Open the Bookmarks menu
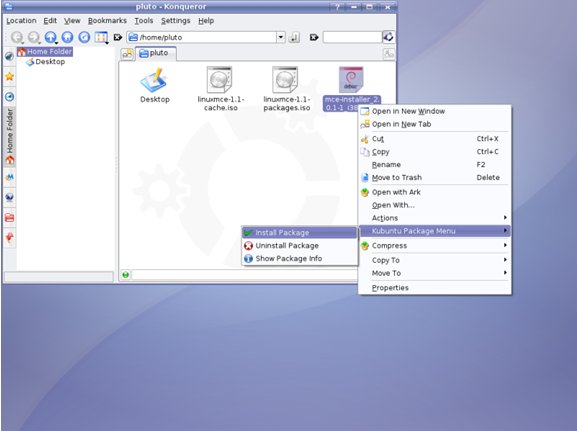 click(x=107, y=21)
